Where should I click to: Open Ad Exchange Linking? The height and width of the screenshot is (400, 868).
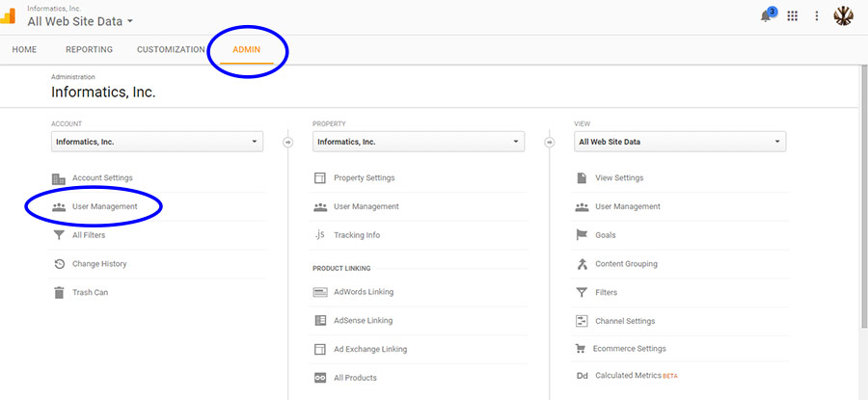(x=369, y=349)
